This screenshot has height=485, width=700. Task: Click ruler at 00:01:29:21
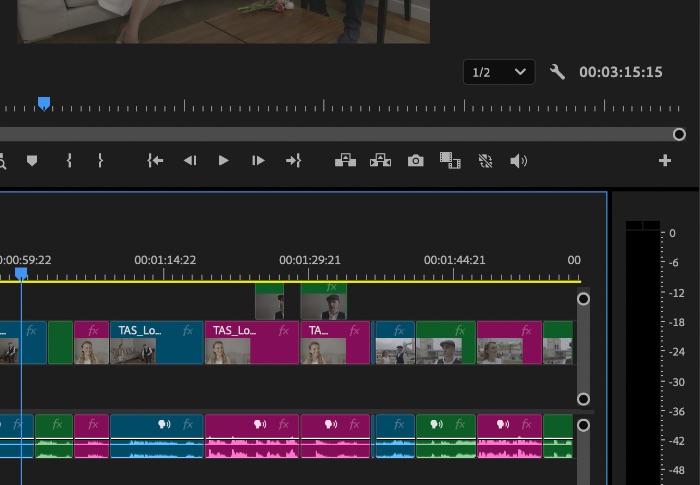(310, 260)
